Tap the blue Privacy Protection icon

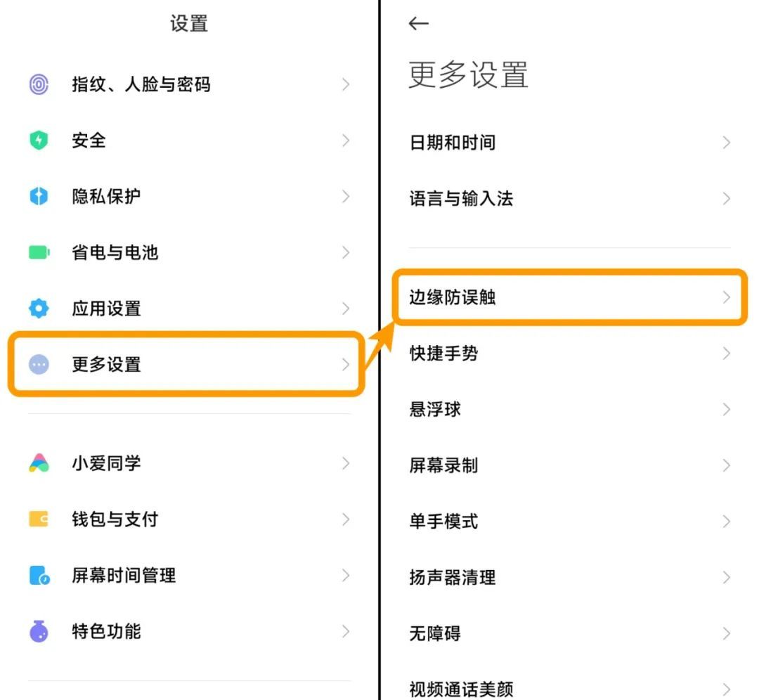point(39,196)
